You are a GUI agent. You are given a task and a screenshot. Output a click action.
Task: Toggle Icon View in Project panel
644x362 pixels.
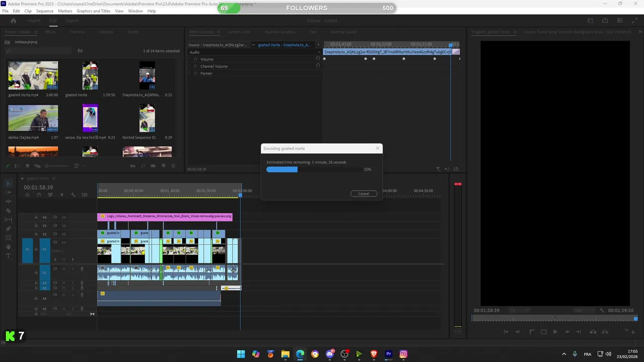(28, 166)
